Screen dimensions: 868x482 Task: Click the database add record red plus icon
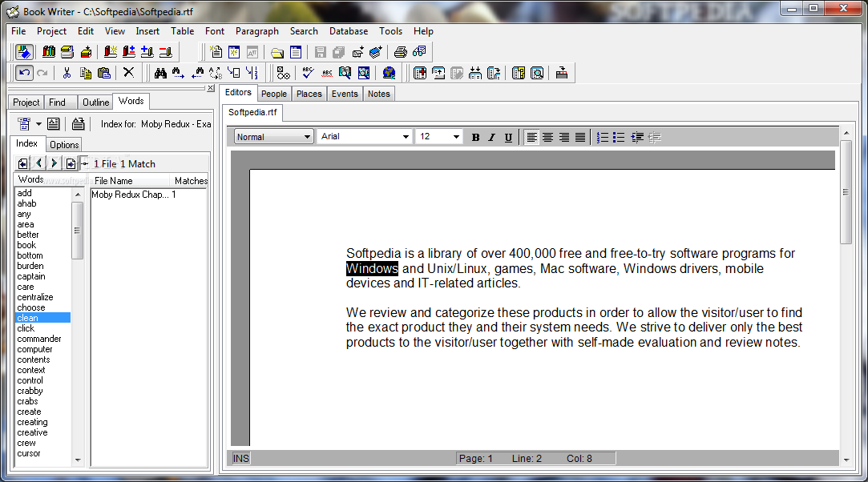(420, 73)
